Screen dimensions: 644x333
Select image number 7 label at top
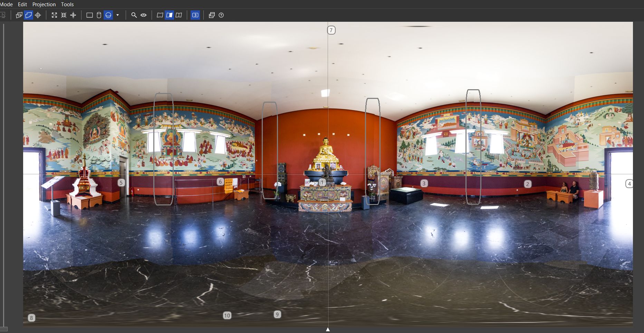(x=331, y=30)
